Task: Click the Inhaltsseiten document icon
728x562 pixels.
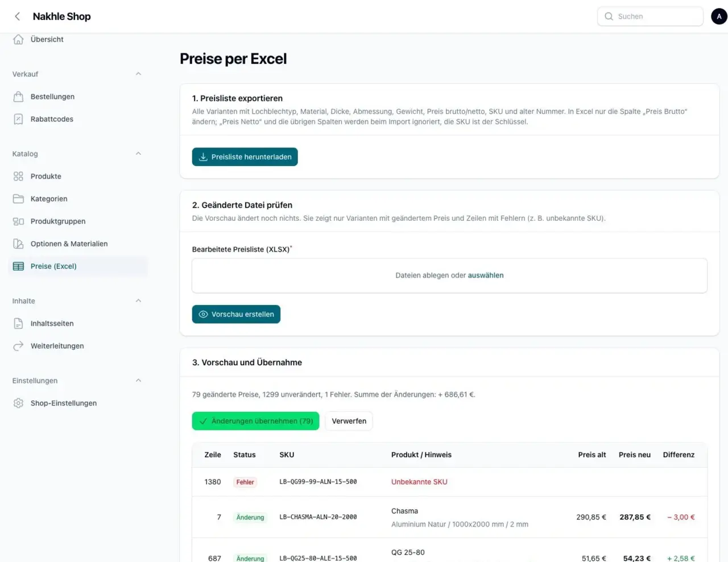Action: (18, 324)
